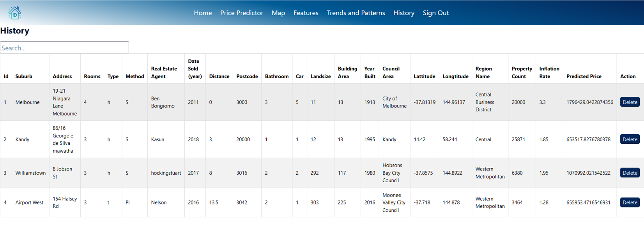Delete the Kandy history record

630,139
